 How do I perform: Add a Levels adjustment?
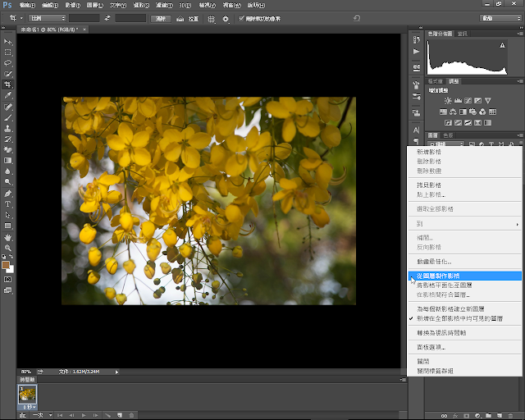(x=458, y=100)
